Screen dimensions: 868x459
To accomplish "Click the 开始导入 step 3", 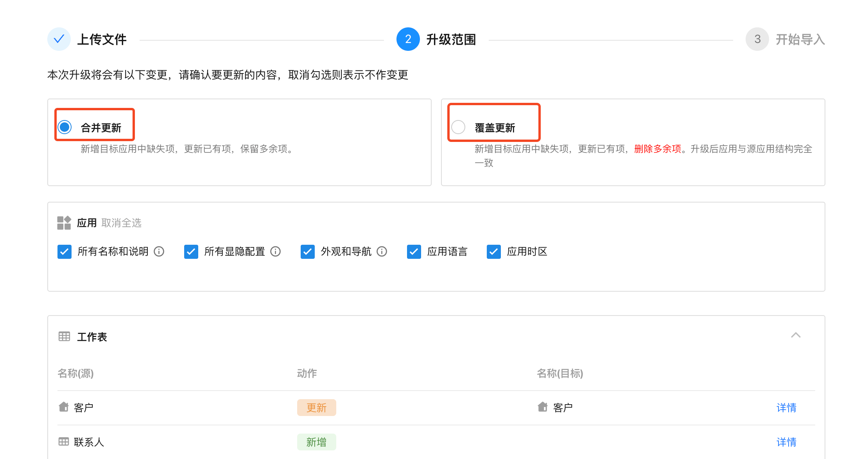I will click(757, 39).
